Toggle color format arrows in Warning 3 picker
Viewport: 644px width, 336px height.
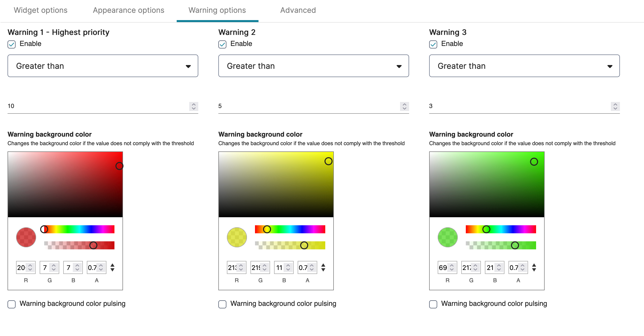534,267
